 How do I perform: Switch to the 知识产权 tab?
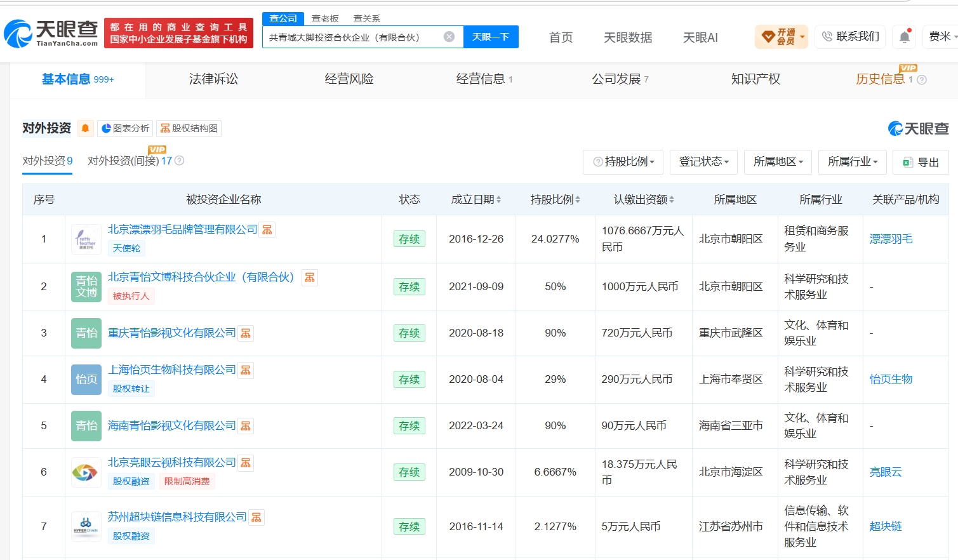(x=755, y=79)
